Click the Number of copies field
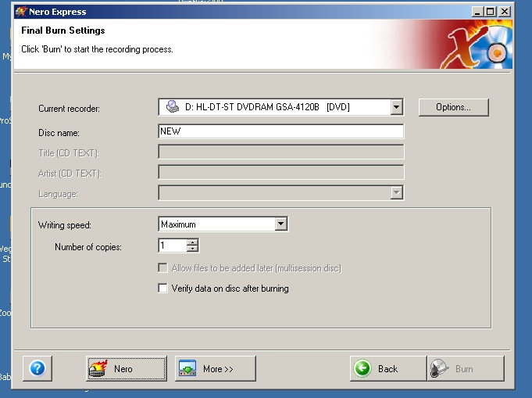 [x=173, y=246]
